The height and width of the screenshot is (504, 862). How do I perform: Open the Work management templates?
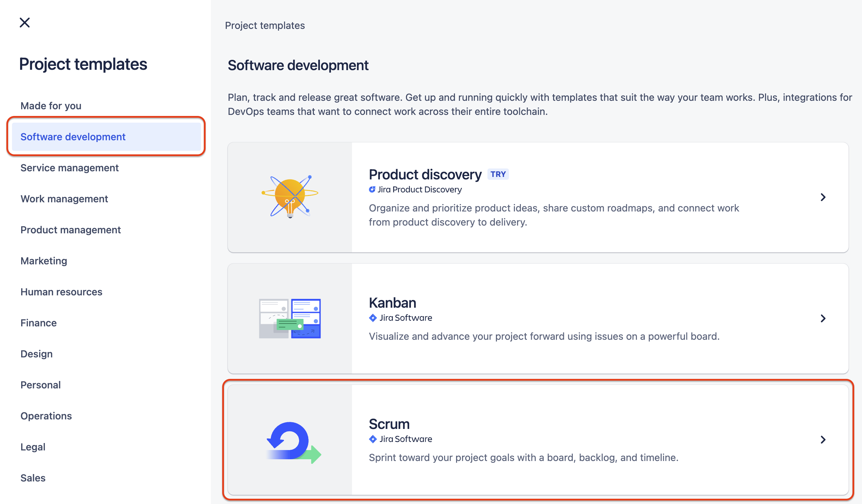(64, 199)
